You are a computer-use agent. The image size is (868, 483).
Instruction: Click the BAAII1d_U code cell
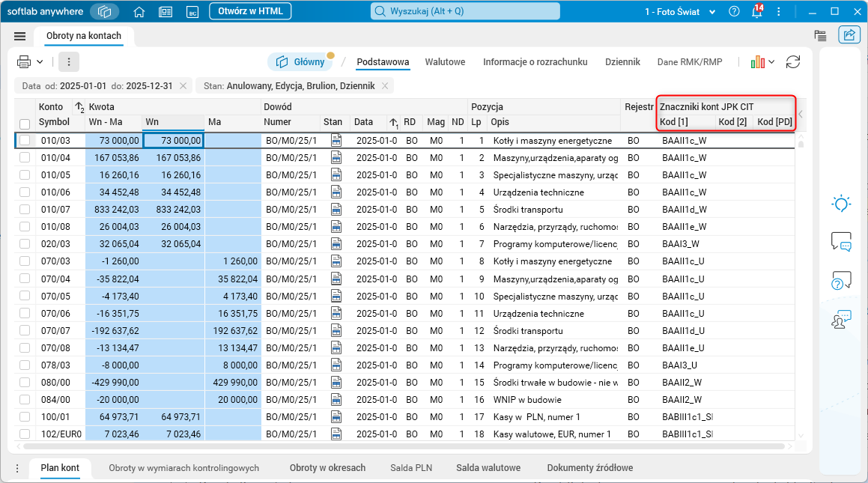[687, 331]
